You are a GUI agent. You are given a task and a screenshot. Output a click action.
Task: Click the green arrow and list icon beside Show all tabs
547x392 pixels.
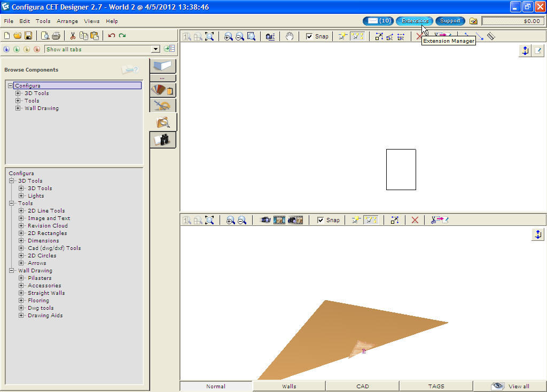pyautogui.click(x=169, y=49)
